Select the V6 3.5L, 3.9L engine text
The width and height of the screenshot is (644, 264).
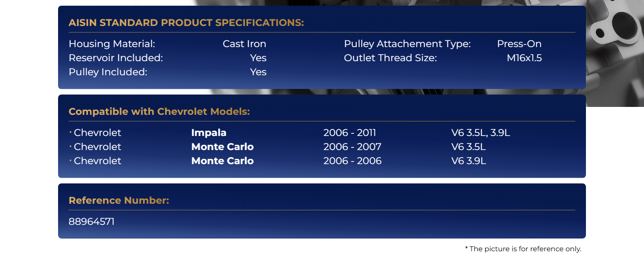(481, 133)
